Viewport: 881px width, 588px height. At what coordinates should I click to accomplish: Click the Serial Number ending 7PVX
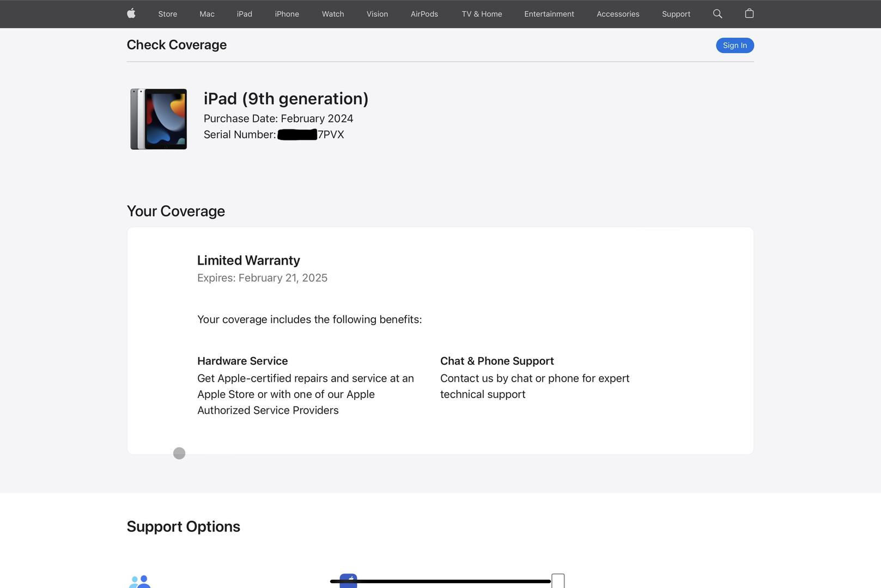[274, 134]
